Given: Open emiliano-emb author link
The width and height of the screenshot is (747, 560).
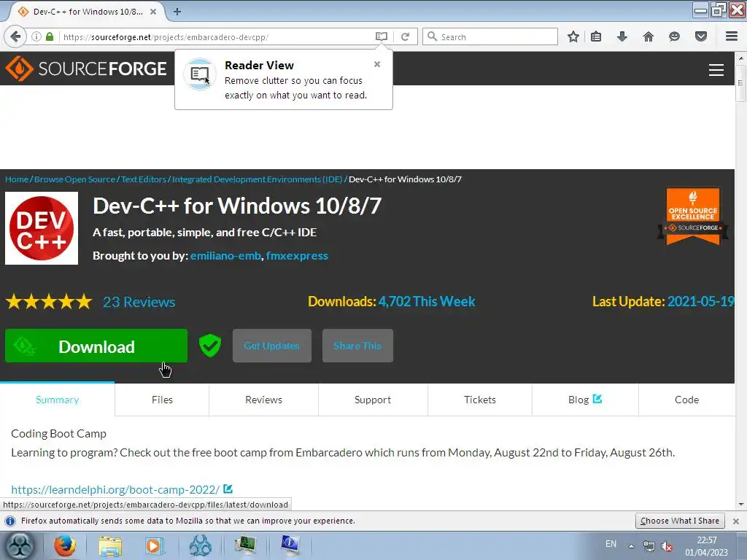Looking at the screenshot, I should pos(225,256).
